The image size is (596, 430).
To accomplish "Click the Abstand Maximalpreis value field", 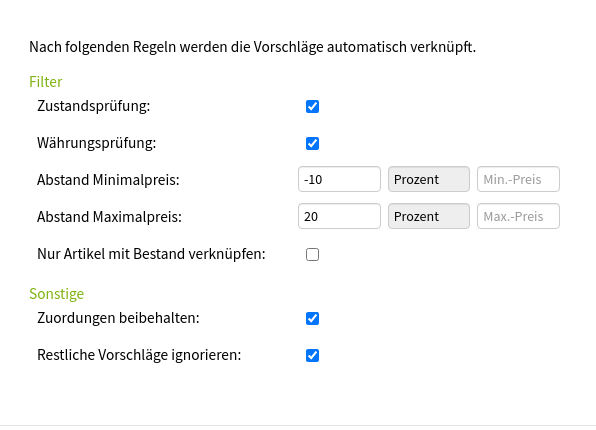I will click(x=339, y=216).
